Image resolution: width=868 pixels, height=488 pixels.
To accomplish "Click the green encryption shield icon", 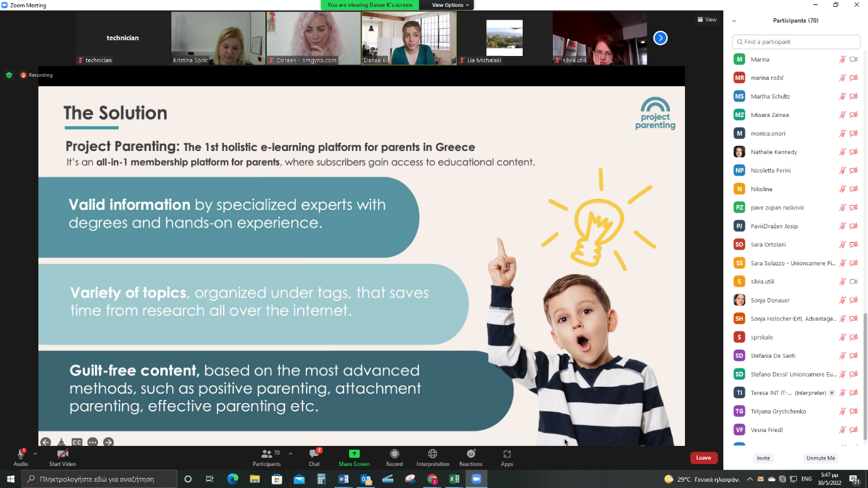I will 9,75.
